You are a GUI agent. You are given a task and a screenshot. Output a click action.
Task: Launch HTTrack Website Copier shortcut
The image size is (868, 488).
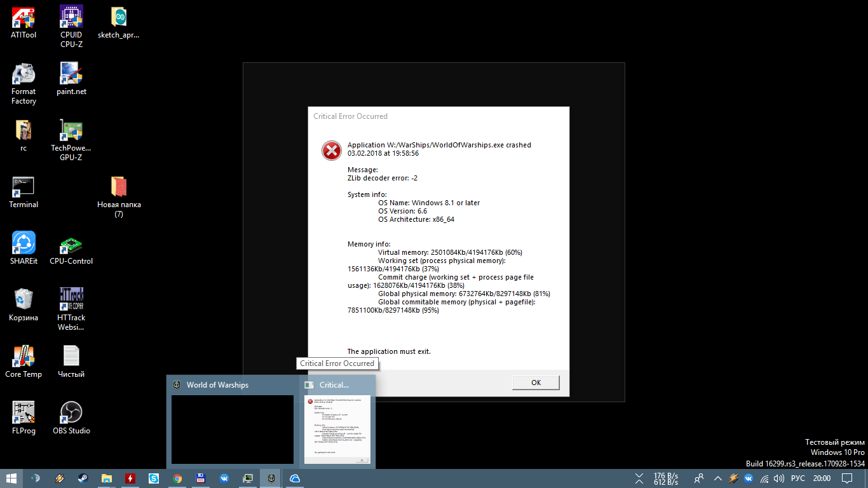71,309
